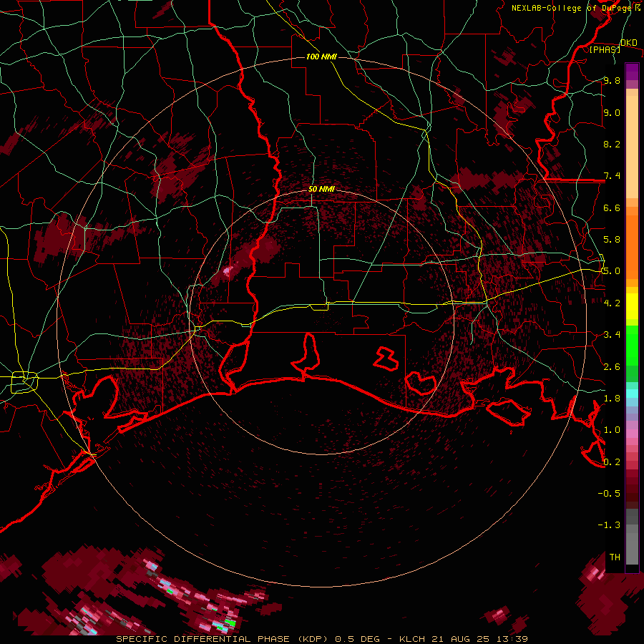This screenshot has height=644, width=644.
Task: Pick the cyan segment of the color bar
Action: pyautogui.click(x=632, y=394)
